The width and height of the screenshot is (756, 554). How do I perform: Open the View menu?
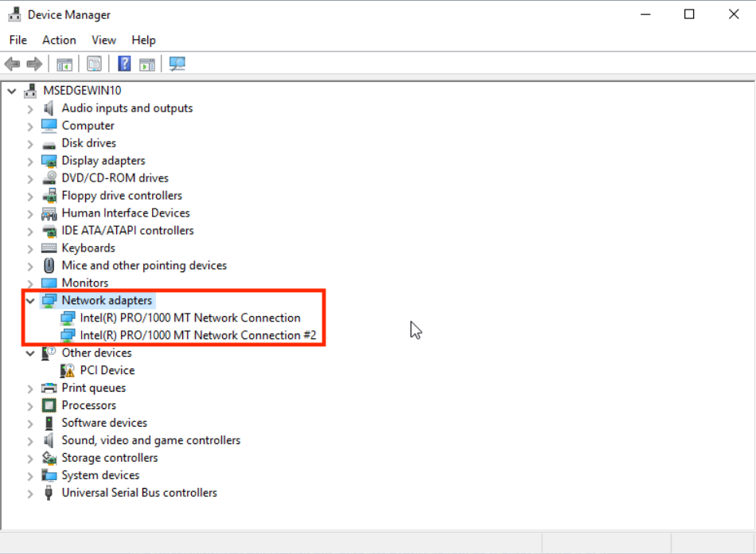coord(103,40)
